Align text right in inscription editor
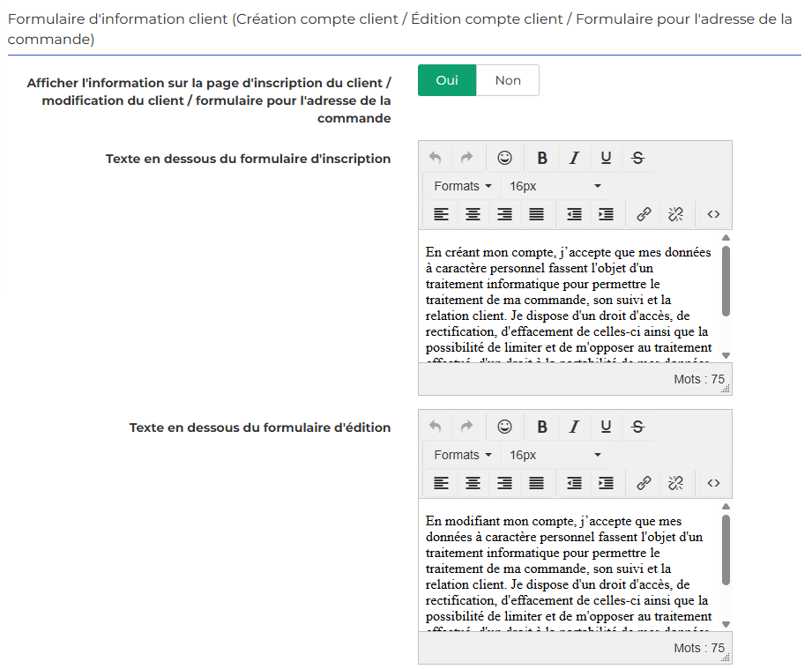Viewport: 812px width, 669px height. pyautogui.click(x=505, y=214)
